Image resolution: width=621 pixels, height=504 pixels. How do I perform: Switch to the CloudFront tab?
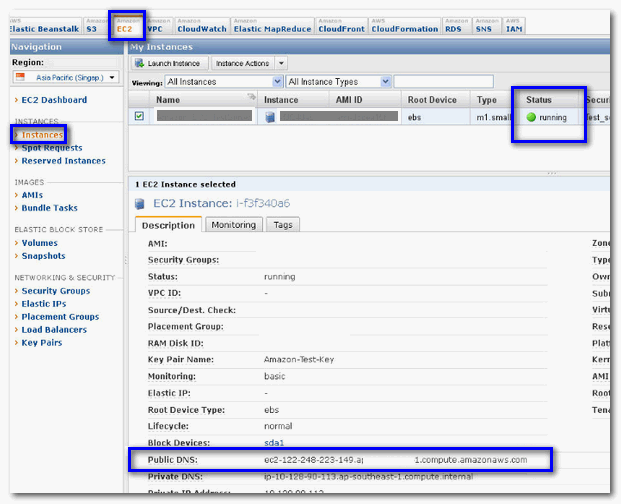[341, 26]
